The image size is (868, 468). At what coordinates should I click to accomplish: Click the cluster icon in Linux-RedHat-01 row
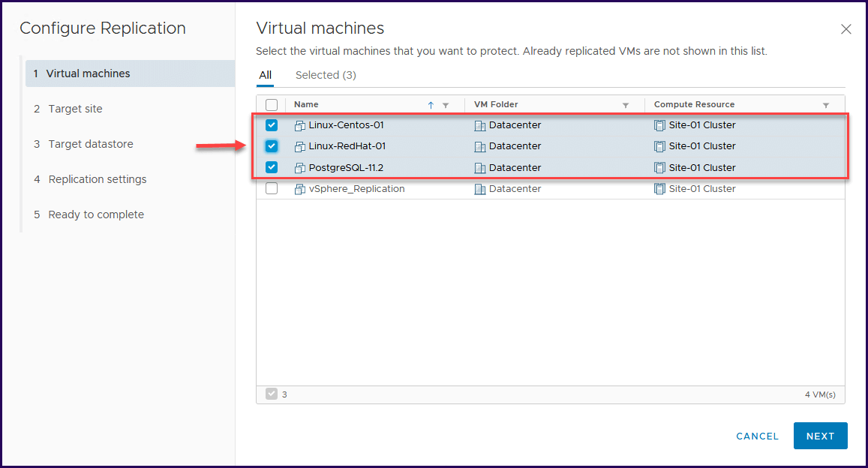(x=659, y=146)
